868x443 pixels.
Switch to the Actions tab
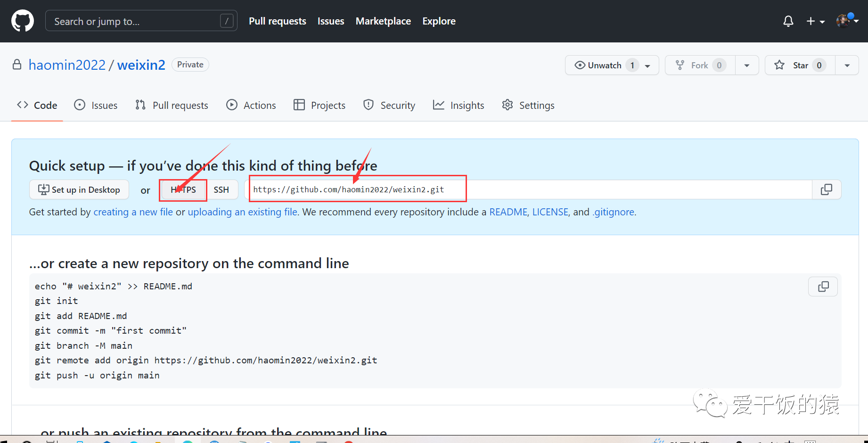tap(251, 105)
